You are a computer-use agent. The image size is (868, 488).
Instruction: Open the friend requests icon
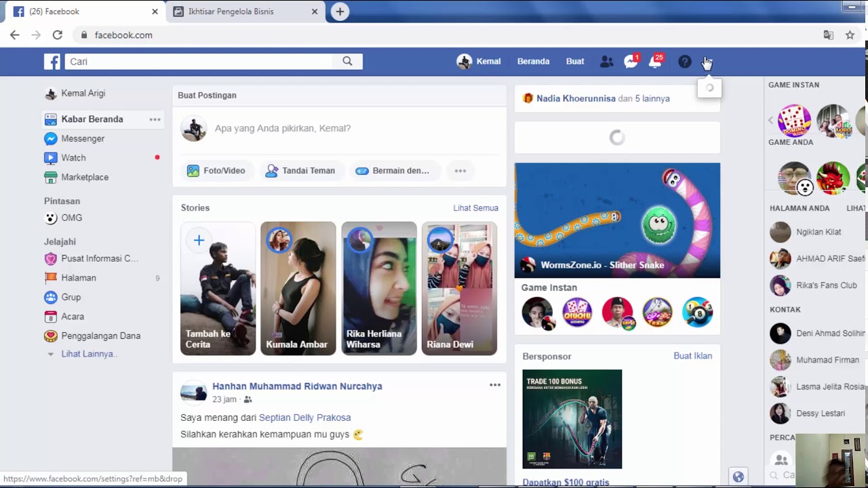[606, 62]
